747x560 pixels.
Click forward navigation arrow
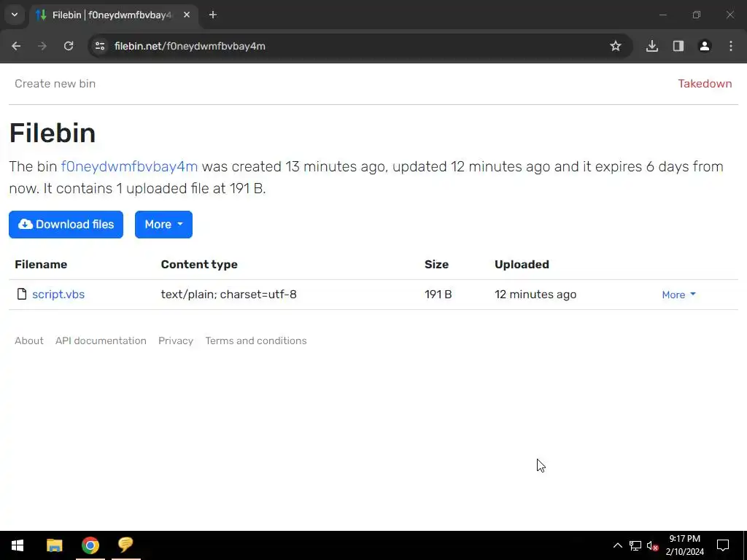tap(42, 46)
